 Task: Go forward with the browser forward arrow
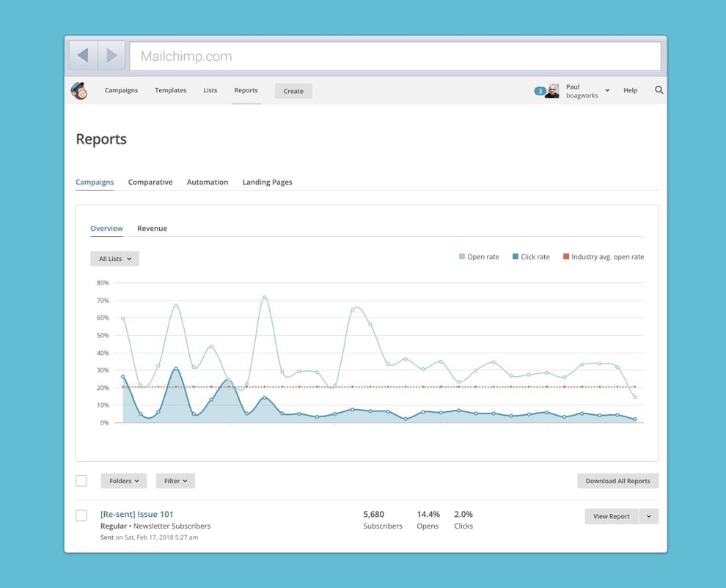111,56
